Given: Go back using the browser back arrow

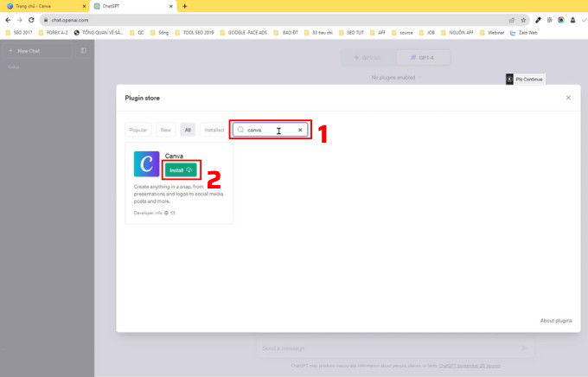Looking at the screenshot, I should (9, 20).
